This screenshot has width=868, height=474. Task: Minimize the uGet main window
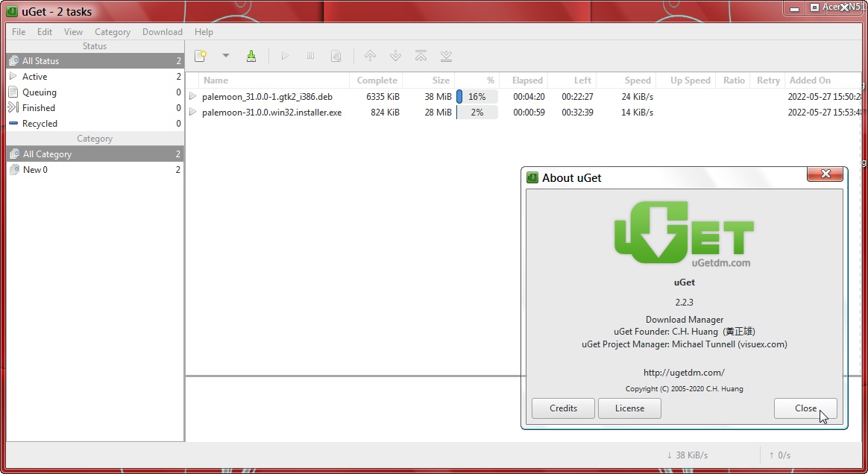pos(794,8)
